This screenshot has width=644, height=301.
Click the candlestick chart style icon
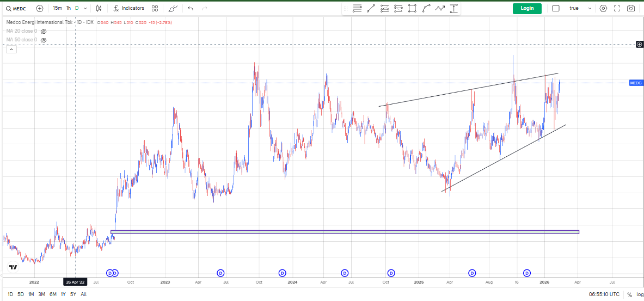tap(99, 8)
